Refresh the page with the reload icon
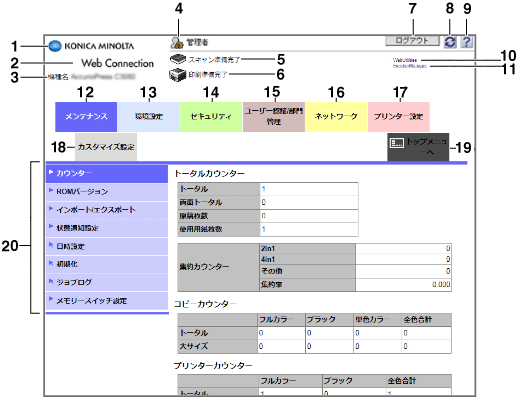This screenshot has width=517, height=397. click(450, 42)
